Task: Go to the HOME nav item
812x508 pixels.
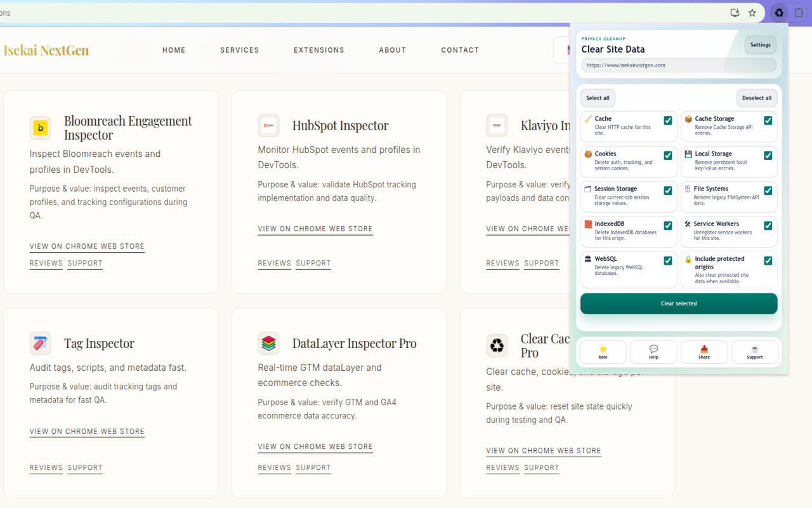Action: [x=174, y=50]
